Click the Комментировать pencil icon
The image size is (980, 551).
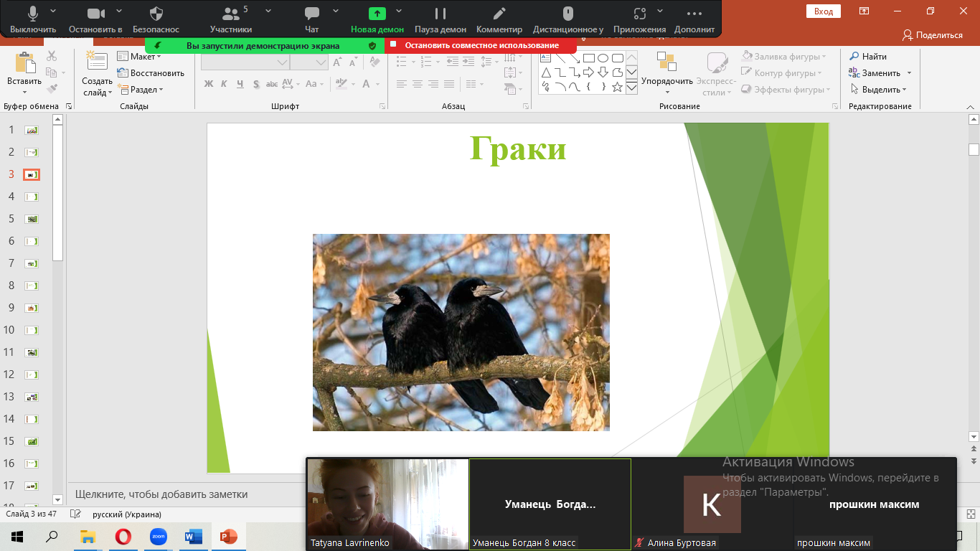pyautogui.click(x=499, y=19)
